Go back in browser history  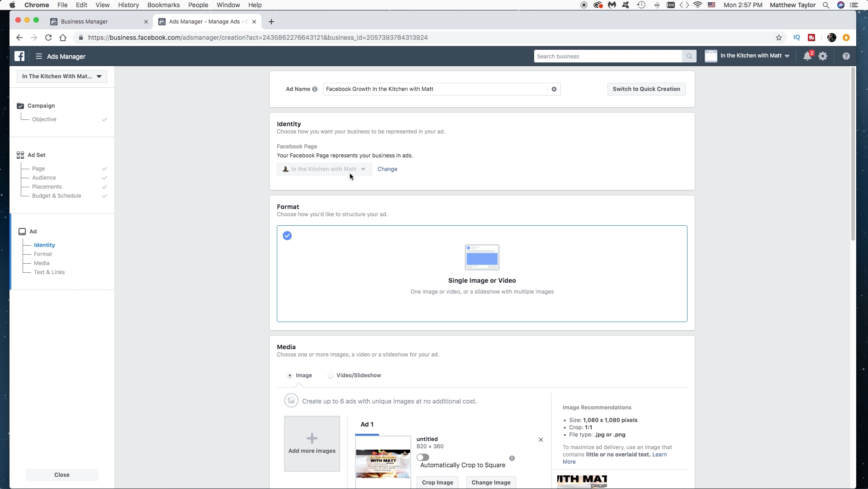click(x=19, y=38)
